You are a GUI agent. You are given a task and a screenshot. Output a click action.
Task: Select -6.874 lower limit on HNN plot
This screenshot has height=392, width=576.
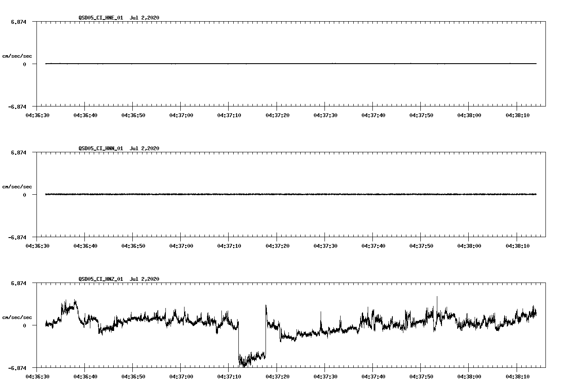point(17,237)
